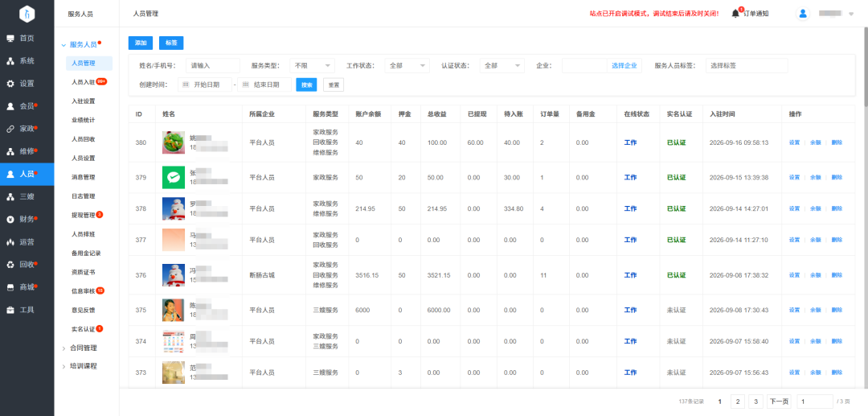Viewport: 868px width, 416px height.
Task: Click the logo icon at top left
Action: click(27, 14)
